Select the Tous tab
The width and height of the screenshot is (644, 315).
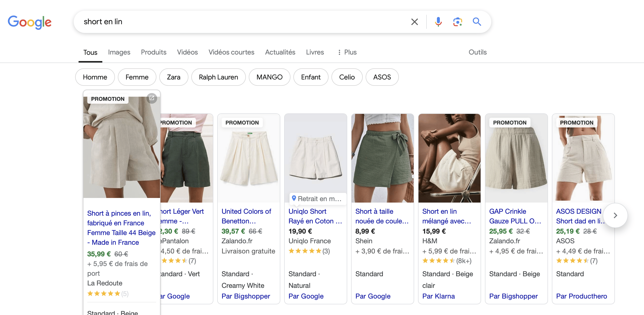pyautogui.click(x=90, y=52)
